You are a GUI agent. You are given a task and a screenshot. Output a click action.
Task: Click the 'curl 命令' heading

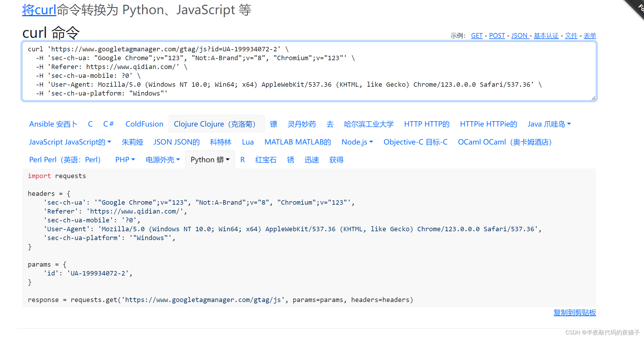[x=51, y=33]
